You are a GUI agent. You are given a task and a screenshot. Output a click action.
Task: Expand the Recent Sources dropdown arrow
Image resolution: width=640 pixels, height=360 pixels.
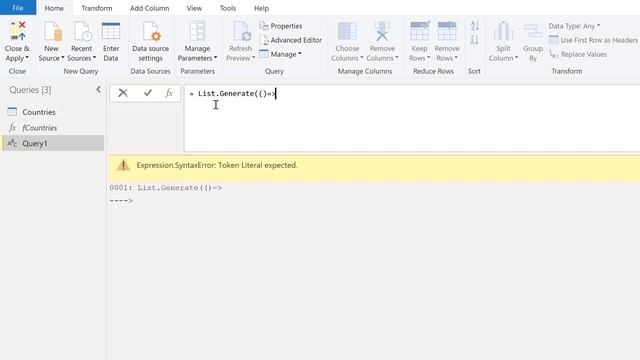point(94,58)
